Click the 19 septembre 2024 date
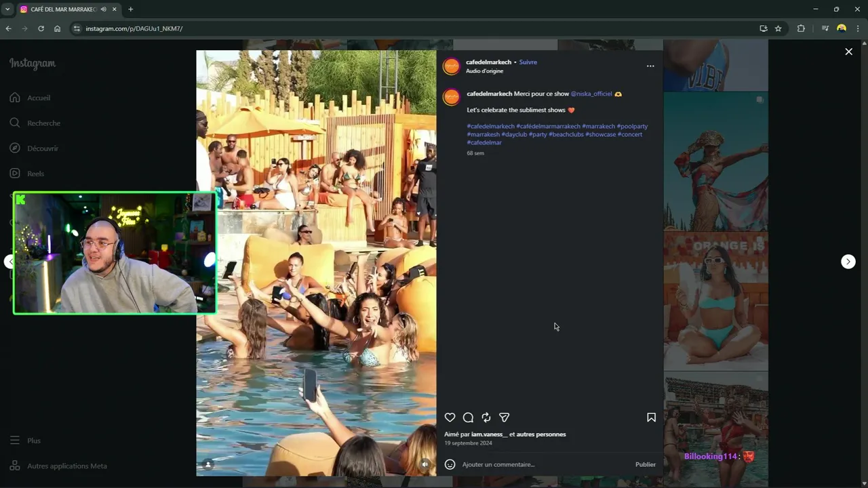The image size is (868, 488). pos(468,443)
